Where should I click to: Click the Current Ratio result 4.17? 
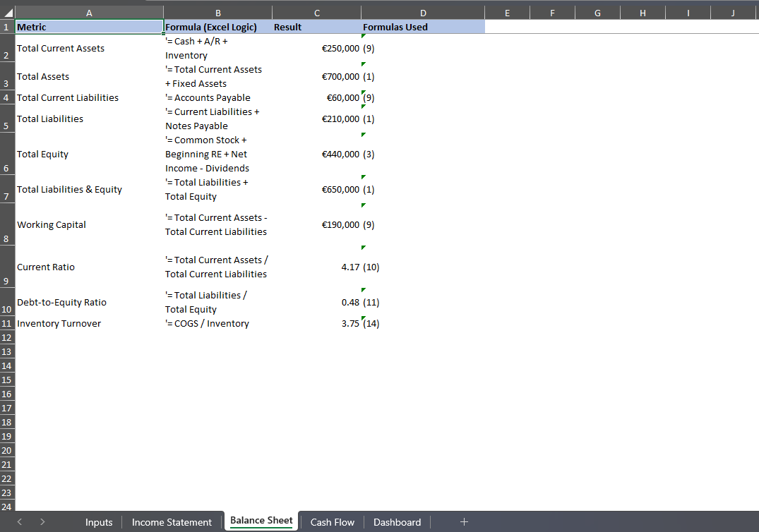(316, 267)
